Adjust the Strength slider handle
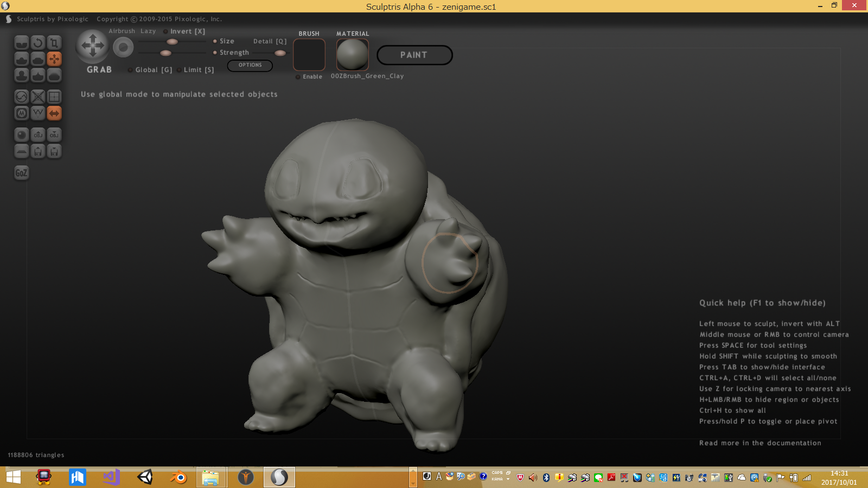 pyautogui.click(x=166, y=53)
